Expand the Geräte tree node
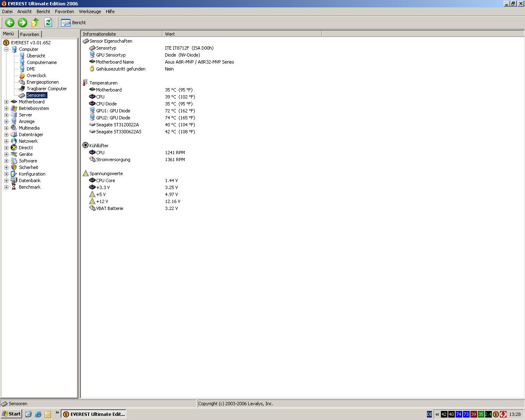 [x=7, y=154]
